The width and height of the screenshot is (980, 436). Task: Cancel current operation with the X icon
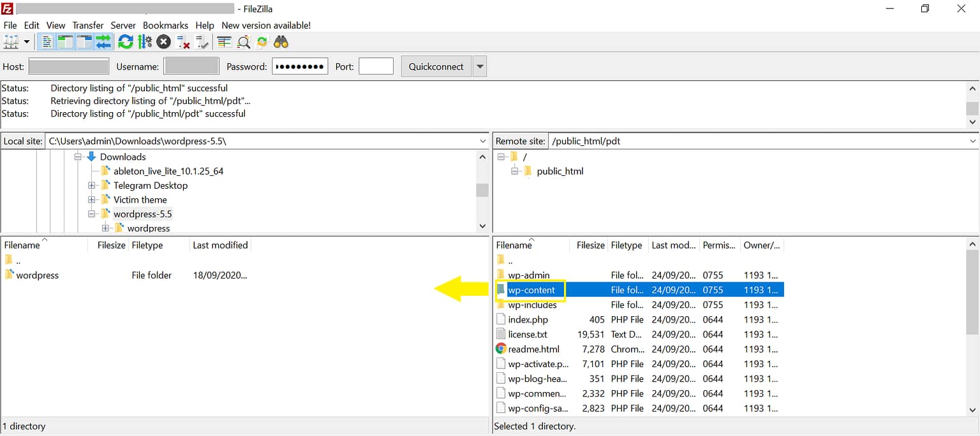pyautogui.click(x=164, y=42)
